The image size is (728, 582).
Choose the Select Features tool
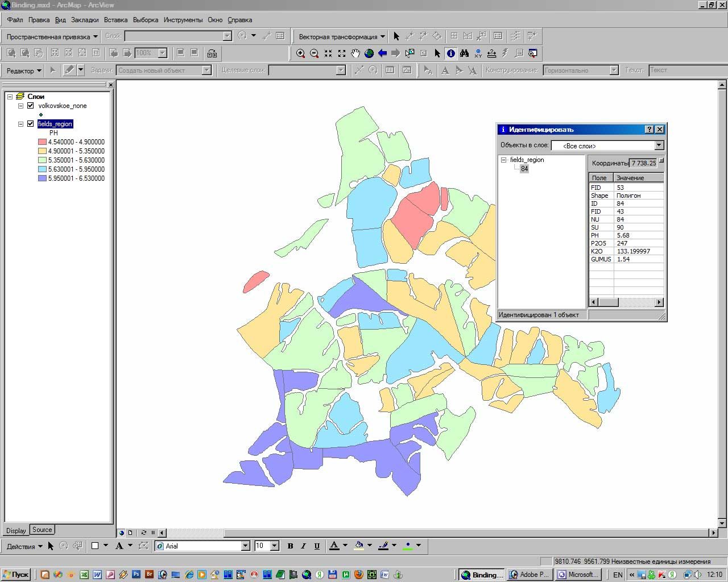pyautogui.click(x=409, y=53)
